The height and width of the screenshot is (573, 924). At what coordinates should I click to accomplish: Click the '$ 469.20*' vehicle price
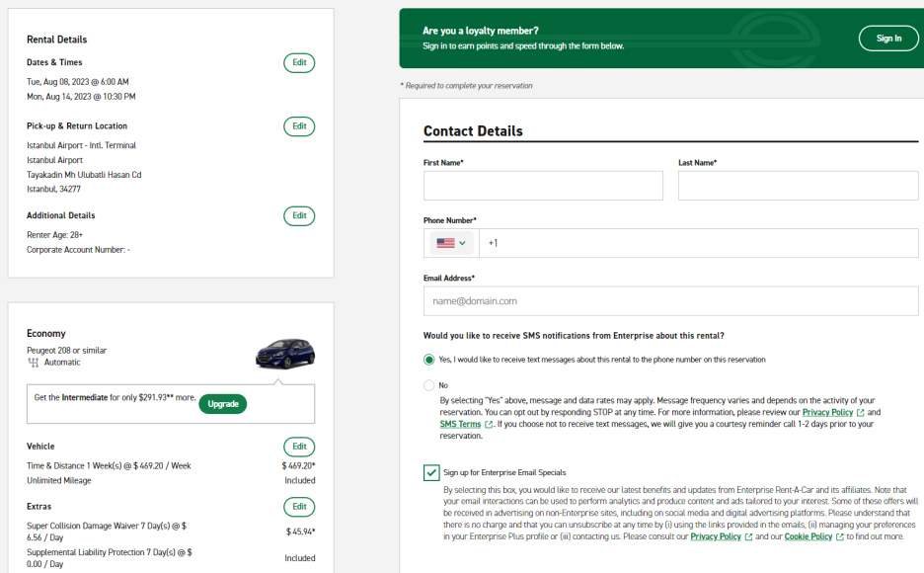click(x=298, y=465)
